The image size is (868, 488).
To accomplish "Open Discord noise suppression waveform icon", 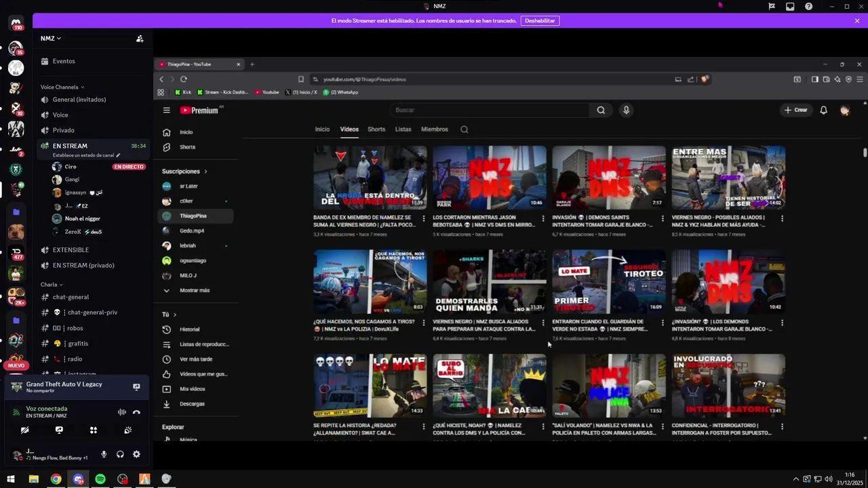I will [x=122, y=412].
